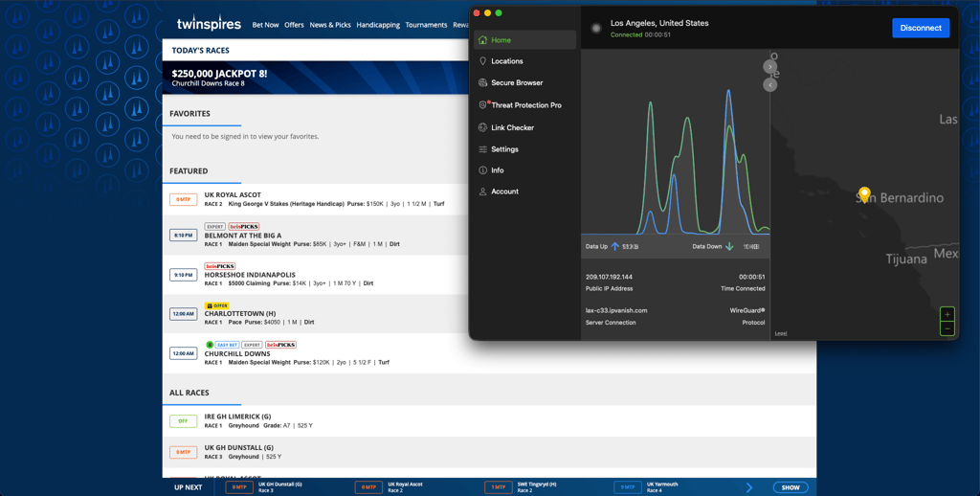Screen dimensions: 980x496
Task: Open the News & Picks menu
Action: (x=330, y=25)
